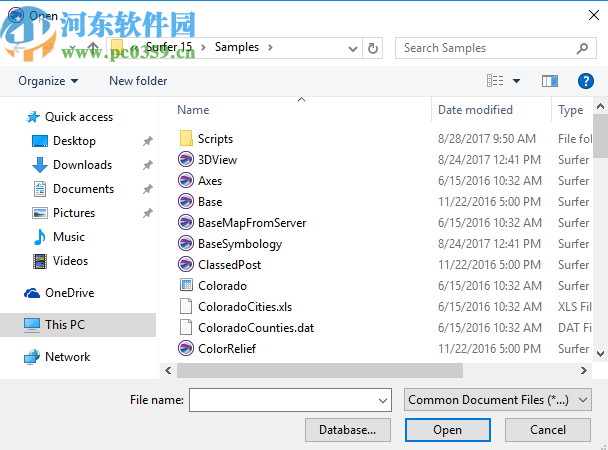The height and width of the screenshot is (450, 608).
Task: Click the Scripts folder icon
Action: 186,138
